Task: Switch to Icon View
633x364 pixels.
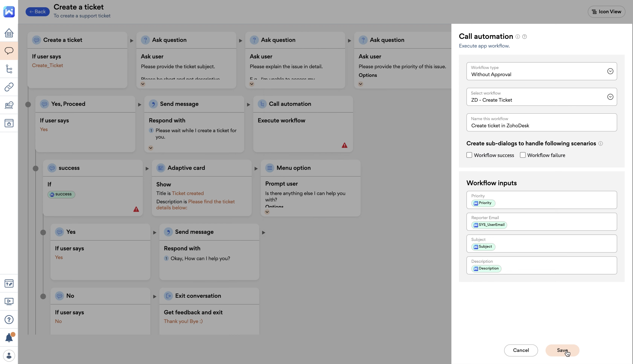Action: [606, 12]
